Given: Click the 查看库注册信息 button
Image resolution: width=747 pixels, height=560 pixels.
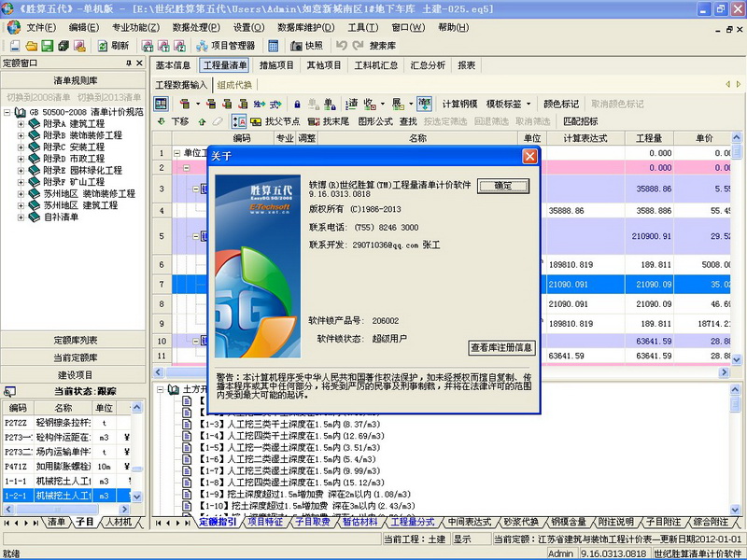Looking at the screenshot, I should (501, 347).
